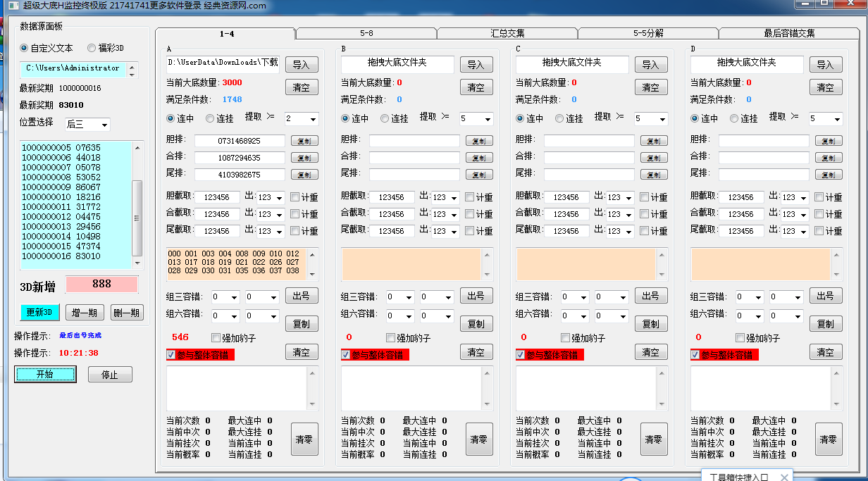Click 清空 beside 强加豹子 in panel B
868x481 pixels.
(476, 352)
